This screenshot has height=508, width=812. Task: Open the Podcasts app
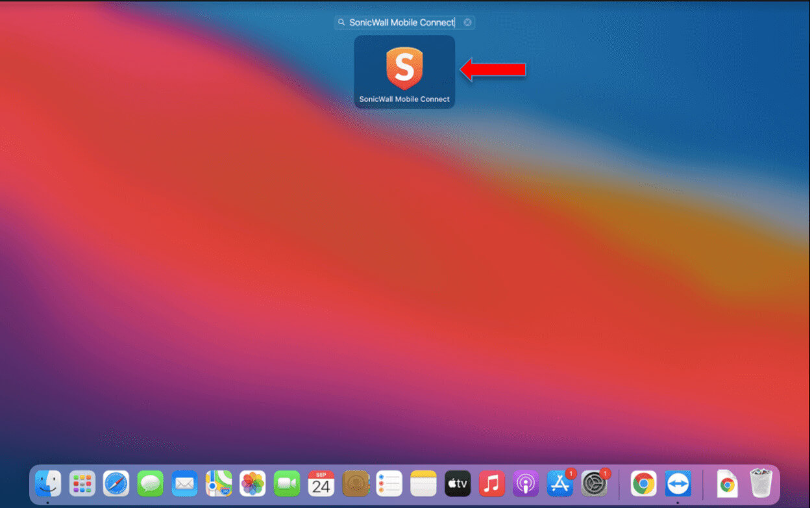click(526, 483)
